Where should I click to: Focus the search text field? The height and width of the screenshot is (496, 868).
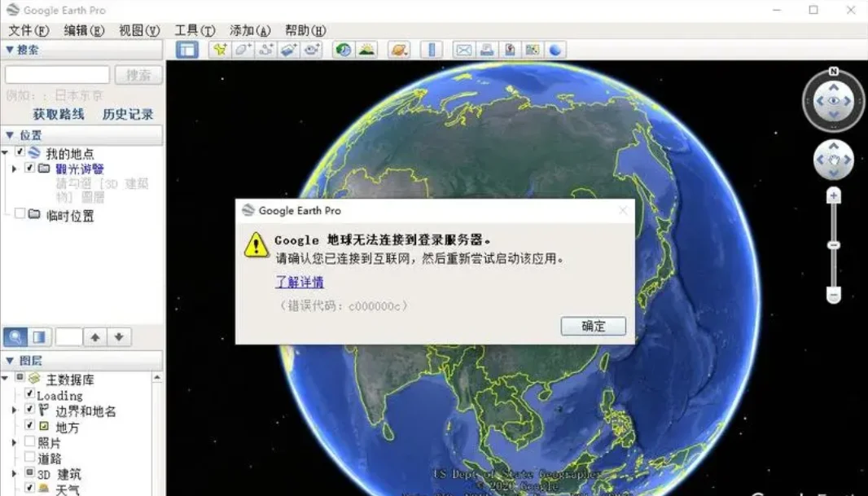click(x=58, y=75)
